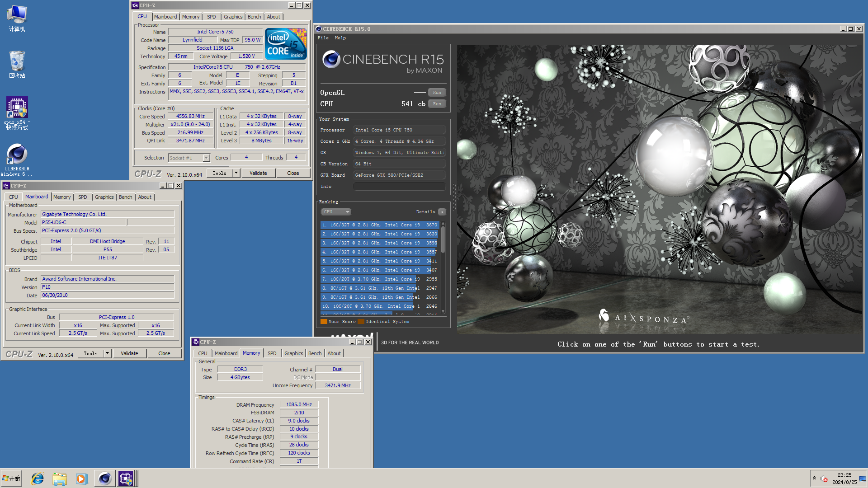Click the Tools button in the CPU-Z Mainboard window
This screenshot has width=868, height=488.
tap(91, 353)
